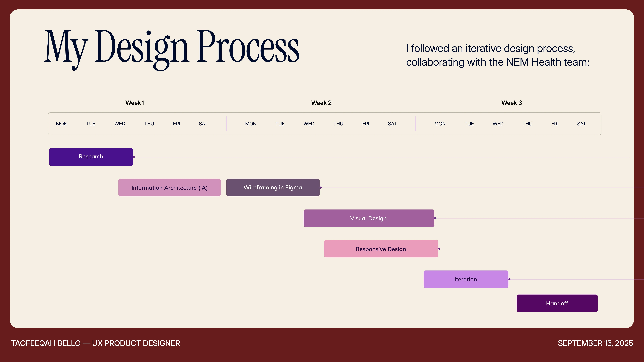Image resolution: width=644 pixels, height=362 pixels.
Task: Click the Week 3 heading
Action: pyautogui.click(x=512, y=103)
